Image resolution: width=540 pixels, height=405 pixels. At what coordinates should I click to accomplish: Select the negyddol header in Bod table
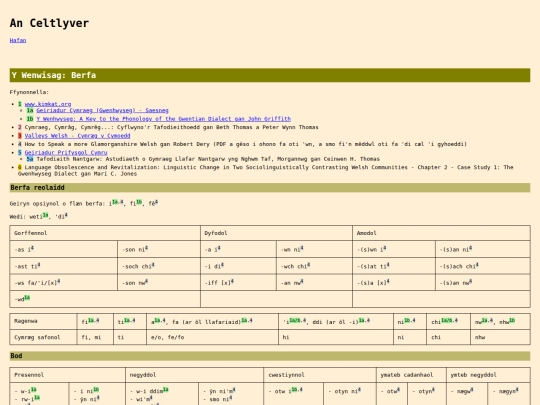195,375
